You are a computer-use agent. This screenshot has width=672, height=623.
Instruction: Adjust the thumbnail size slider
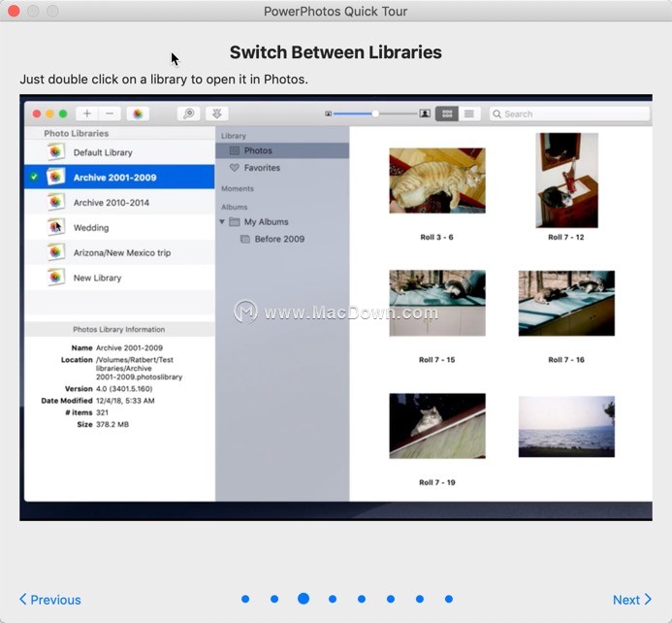click(375, 114)
